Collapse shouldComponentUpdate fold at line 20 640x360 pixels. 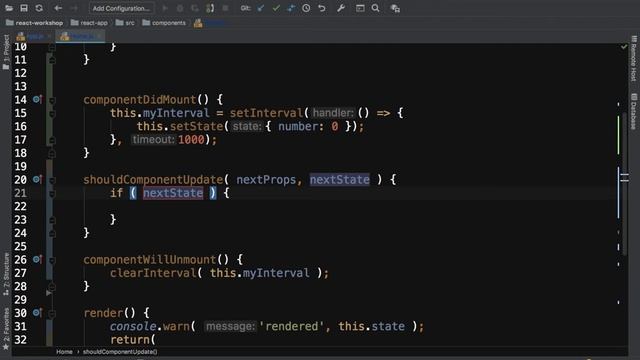click(x=52, y=180)
